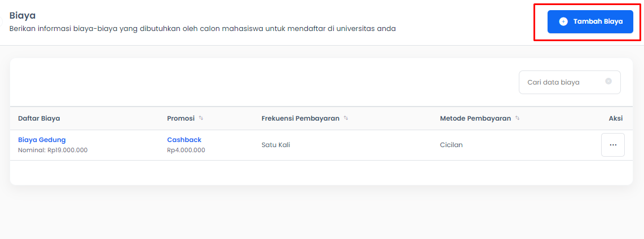Clear the Cari data biaya search field
The height and width of the screenshot is (239, 644).
608,81
